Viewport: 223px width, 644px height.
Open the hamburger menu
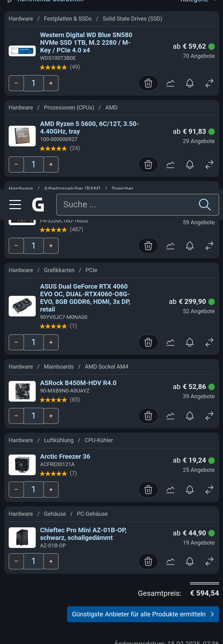[15, 204]
